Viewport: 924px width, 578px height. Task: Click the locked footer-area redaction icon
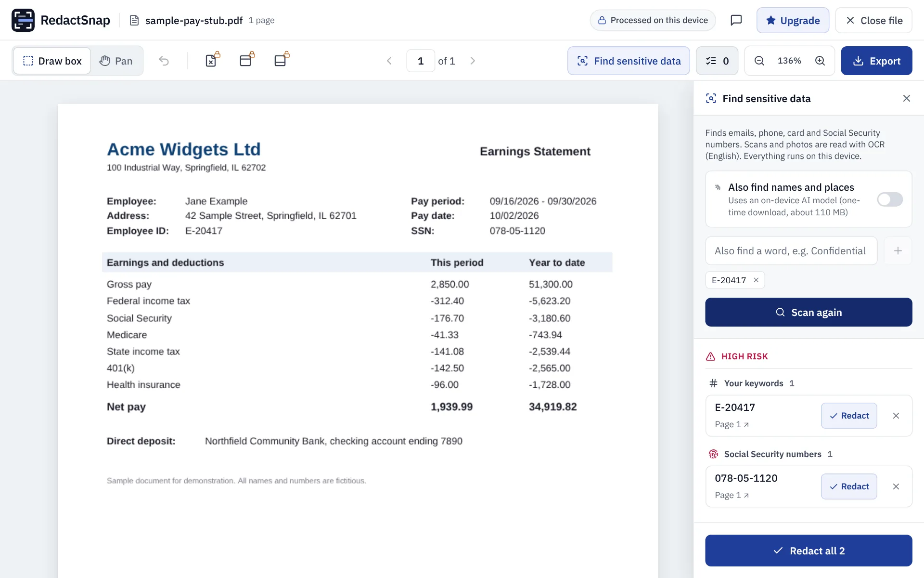[282, 60]
